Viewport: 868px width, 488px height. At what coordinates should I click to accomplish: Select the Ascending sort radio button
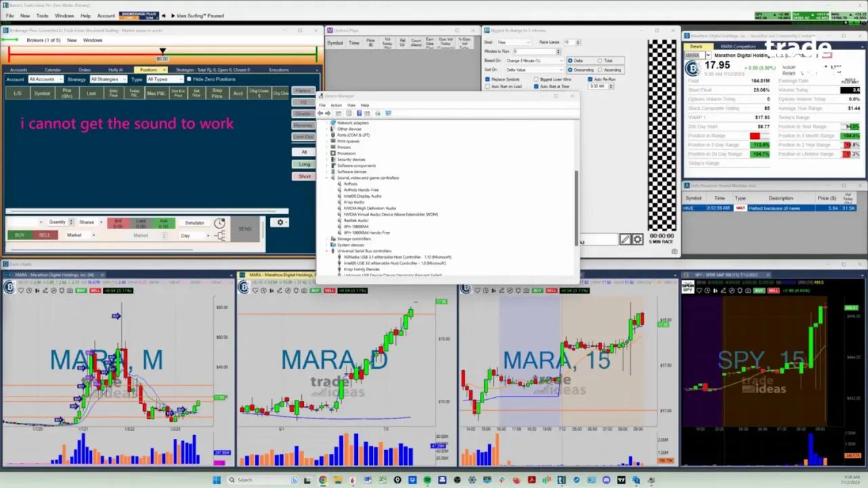click(600, 70)
